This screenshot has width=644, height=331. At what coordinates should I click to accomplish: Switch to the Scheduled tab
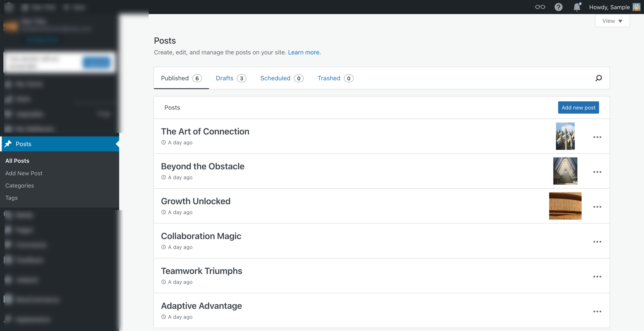[x=281, y=78]
